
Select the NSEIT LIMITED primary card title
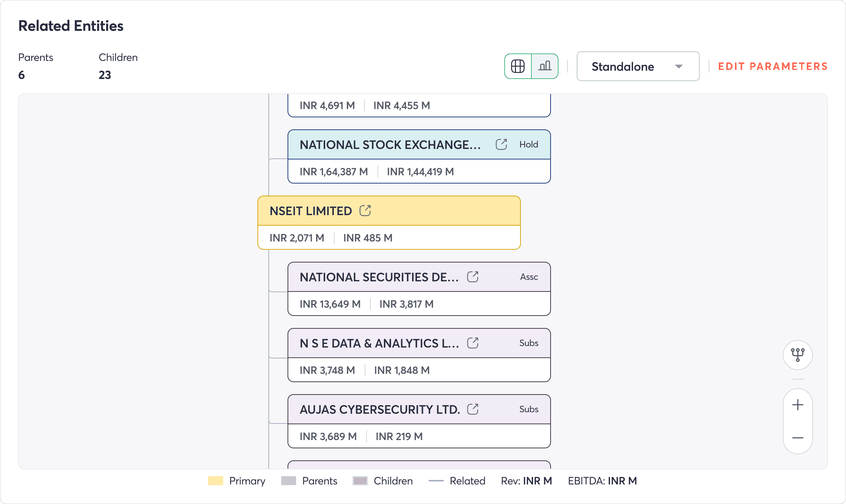tap(311, 211)
